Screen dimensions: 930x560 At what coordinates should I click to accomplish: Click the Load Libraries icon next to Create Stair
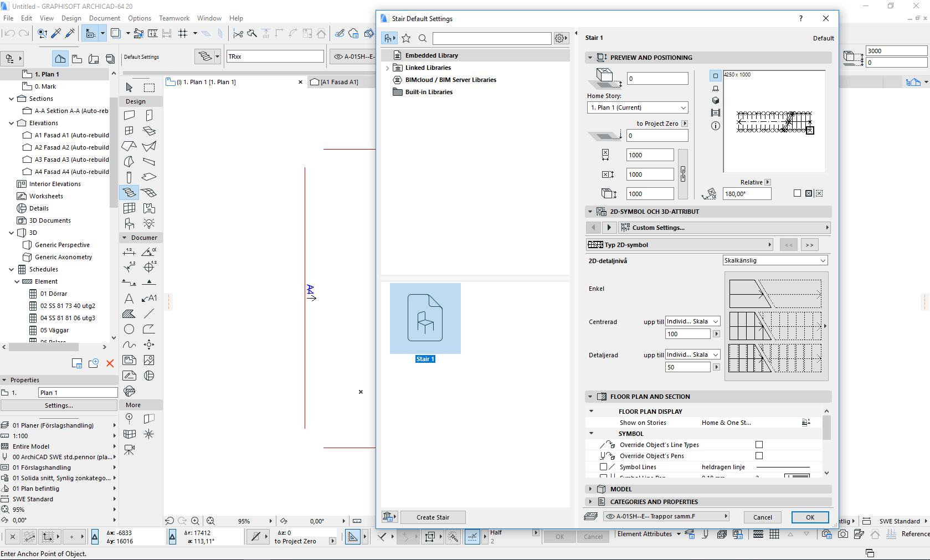tap(389, 517)
